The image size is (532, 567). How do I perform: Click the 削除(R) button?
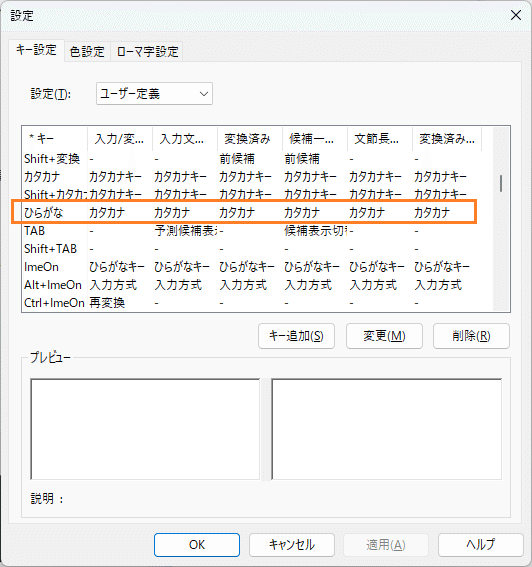pyautogui.click(x=471, y=336)
